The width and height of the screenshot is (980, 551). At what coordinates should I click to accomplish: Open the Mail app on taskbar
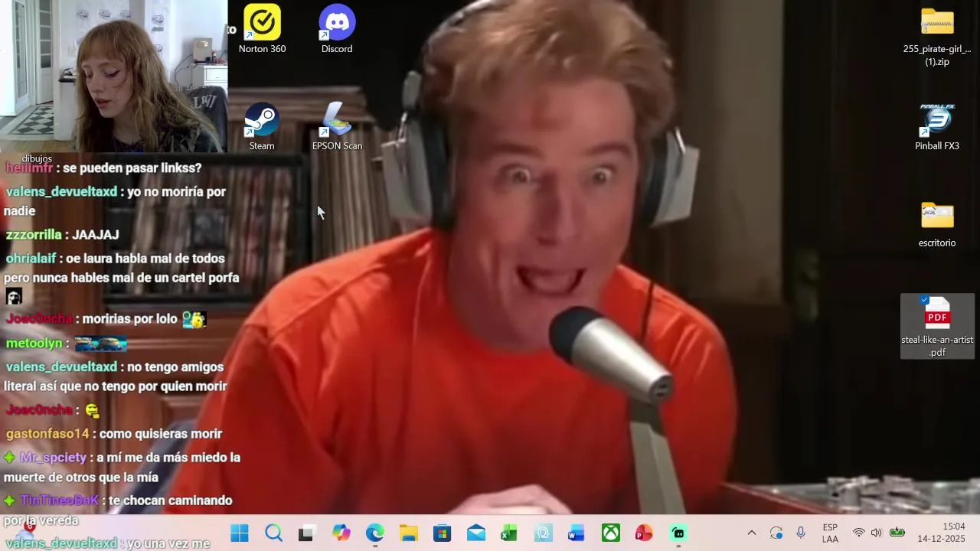tap(475, 533)
